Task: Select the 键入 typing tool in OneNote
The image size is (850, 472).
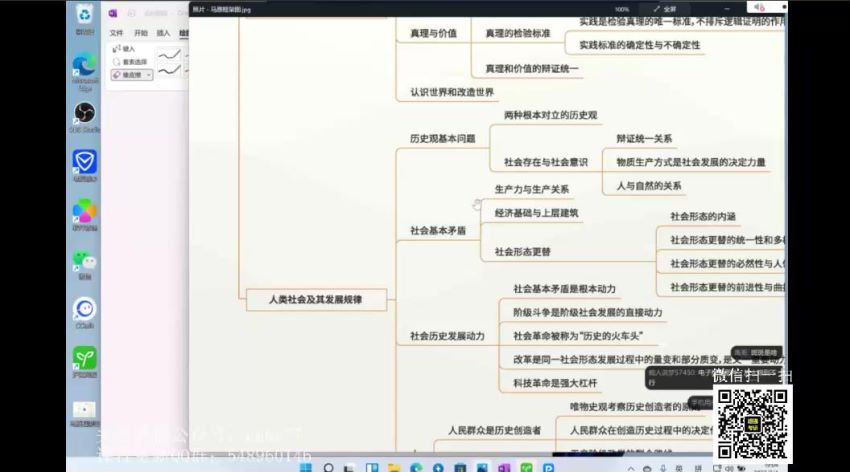Action: pos(124,49)
